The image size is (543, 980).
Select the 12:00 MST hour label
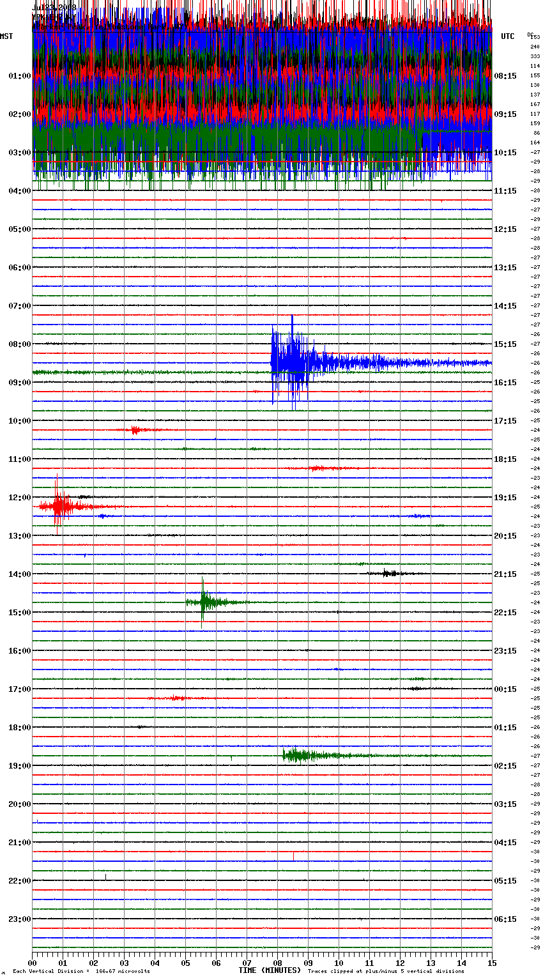pyautogui.click(x=20, y=498)
